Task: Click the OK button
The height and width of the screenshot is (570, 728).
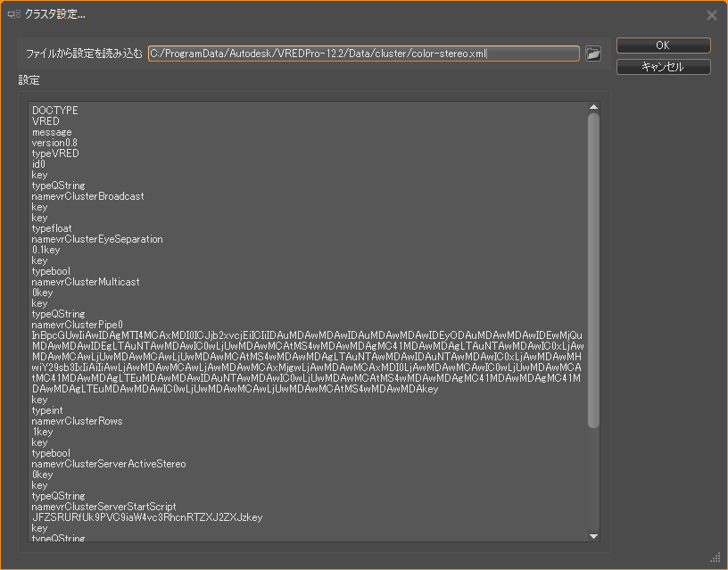Action: pyautogui.click(x=663, y=45)
